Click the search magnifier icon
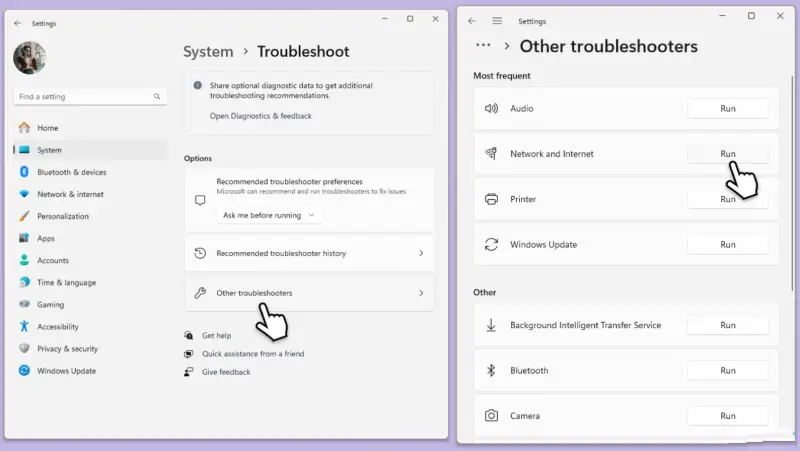800x451 pixels. point(157,96)
